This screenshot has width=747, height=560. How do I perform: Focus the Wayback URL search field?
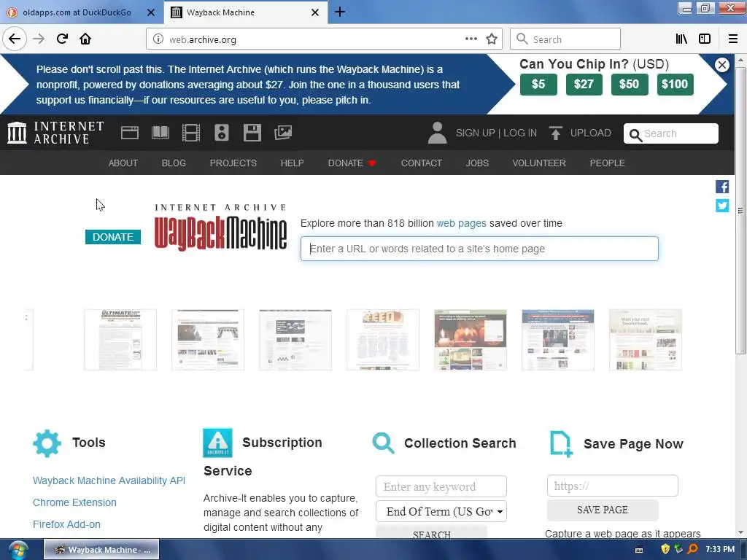(x=479, y=249)
